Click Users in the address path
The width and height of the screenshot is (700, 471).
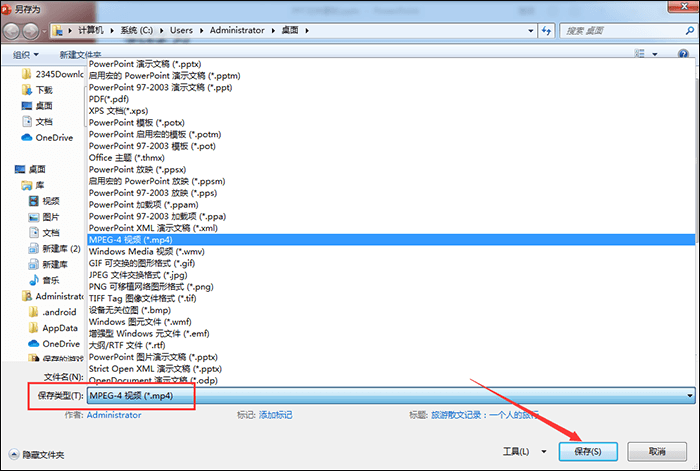click(x=181, y=30)
